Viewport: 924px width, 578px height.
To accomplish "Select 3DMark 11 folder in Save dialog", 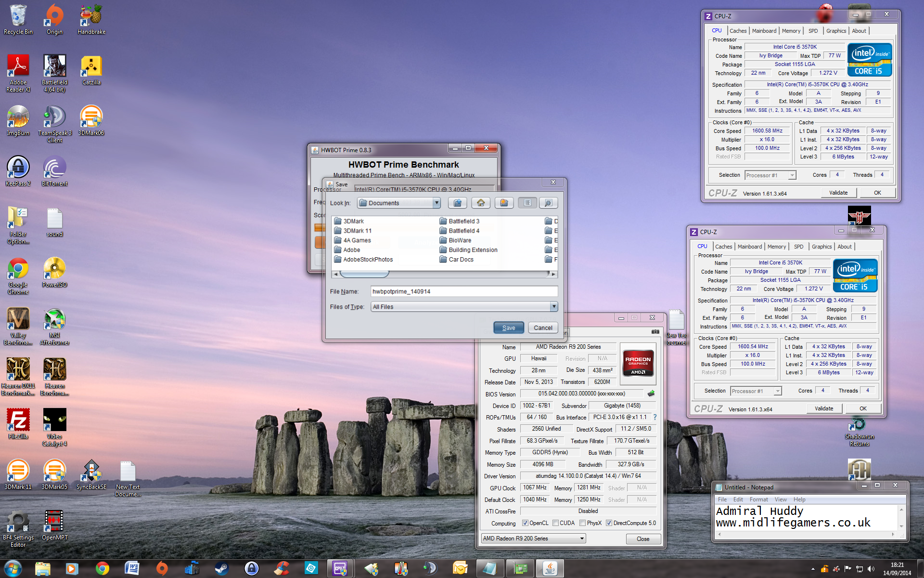I will (353, 231).
